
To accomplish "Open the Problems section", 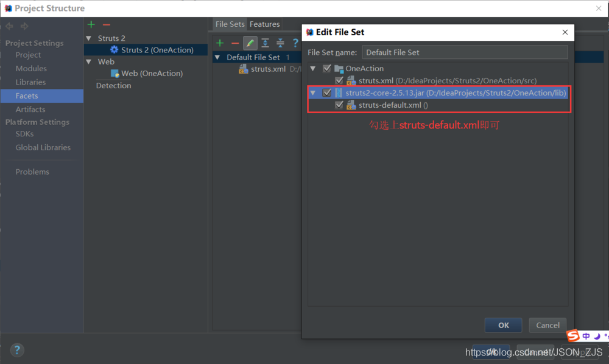I will (x=32, y=172).
